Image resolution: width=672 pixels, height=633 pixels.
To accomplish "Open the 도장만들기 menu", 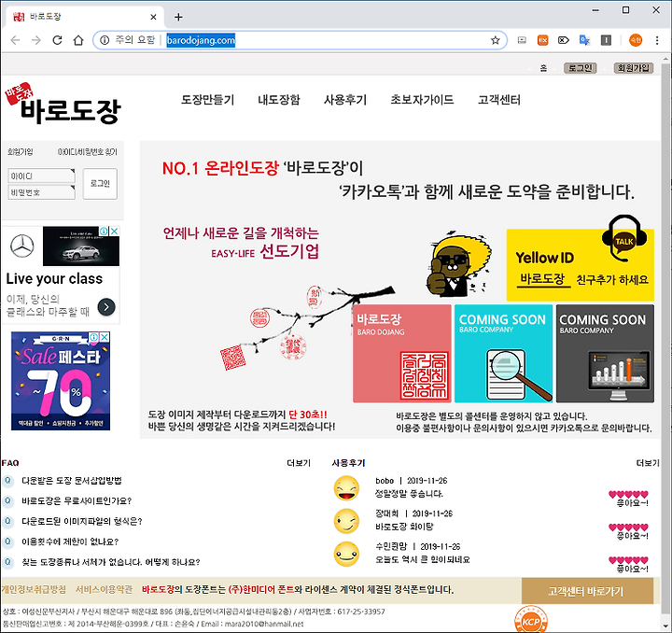I will point(207,100).
